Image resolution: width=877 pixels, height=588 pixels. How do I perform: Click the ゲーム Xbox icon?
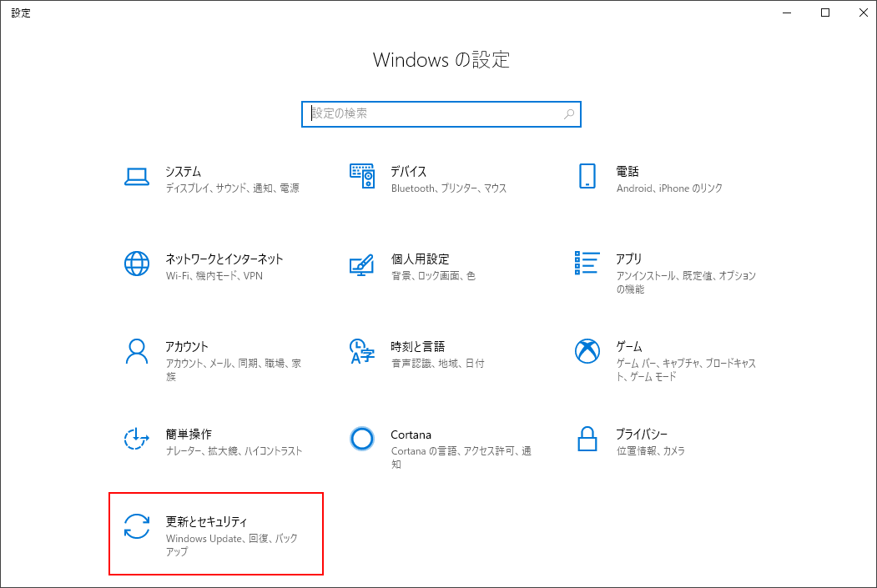[x=587, y=351]
